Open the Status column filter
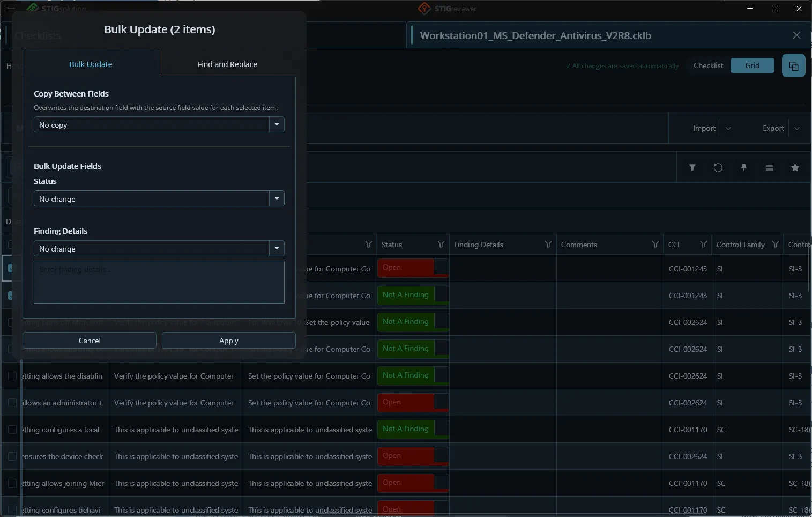The width and height of the screenshot is (812, 517). (441, 245)
